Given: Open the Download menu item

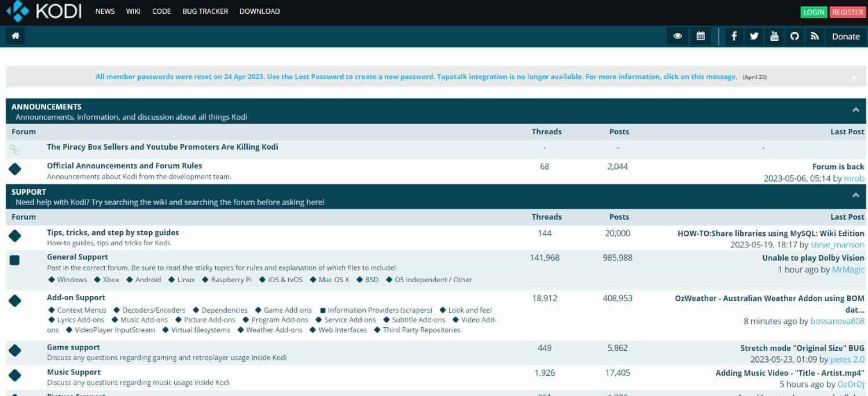Looking at the screenshot, I should point(259,11).
